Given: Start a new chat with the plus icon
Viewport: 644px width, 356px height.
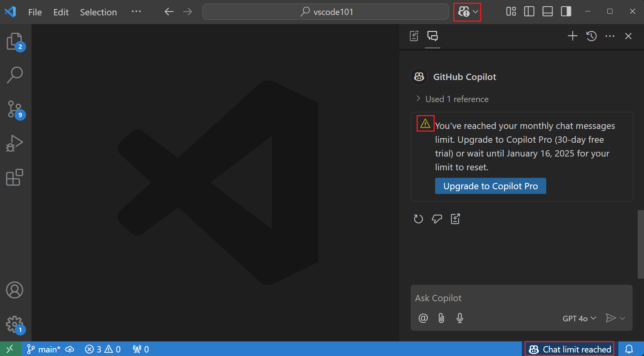Looking at the screenshot, I should [572, 36].
